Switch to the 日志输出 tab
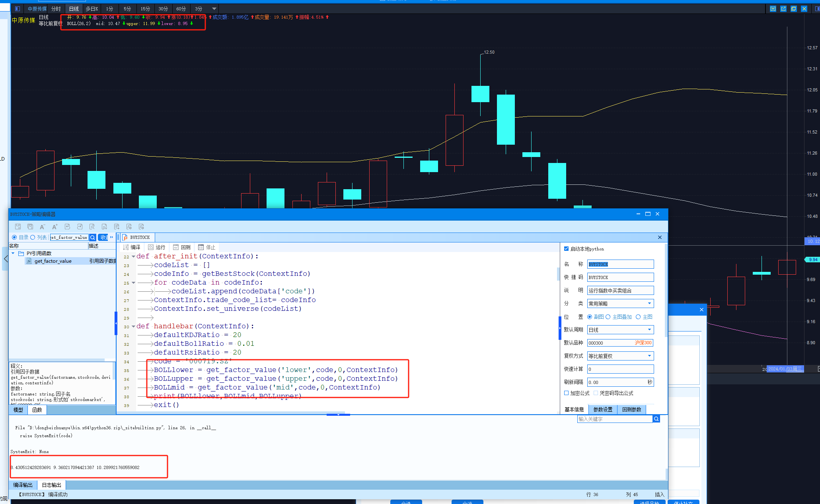820x504 pixels. pyautogui.click(x=52, y=485)
